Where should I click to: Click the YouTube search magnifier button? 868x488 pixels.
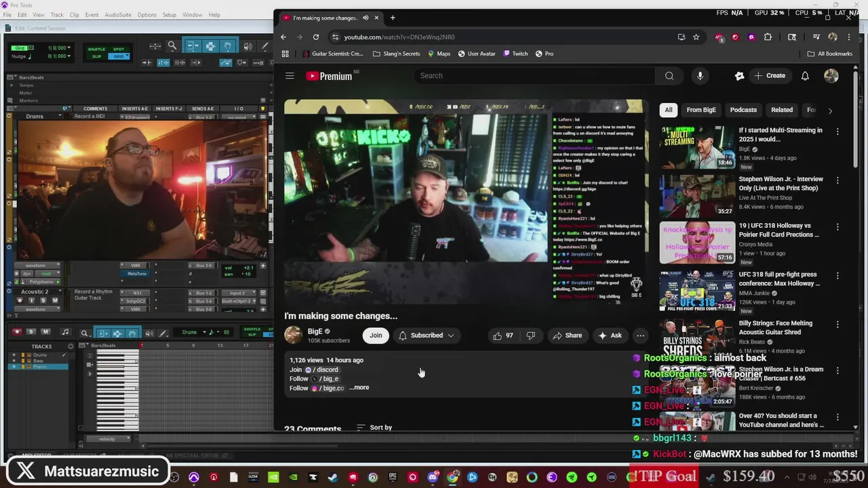pyautogui.click(x=669, y=76)
